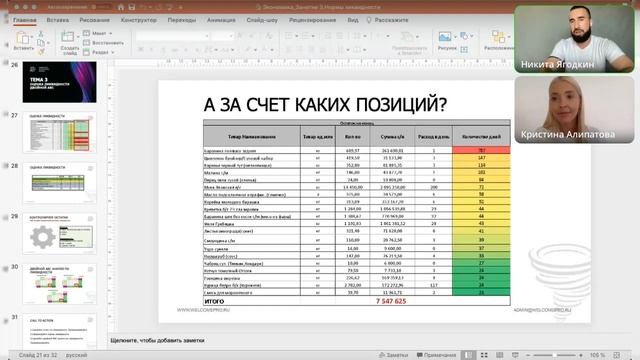Click slide title 'А ЗА СЧЕТ КАКИХ ПОЗИЦИЙ?'
Image resolution: width=640 pixels, height=360 pixels.
(x=325, y=105)
